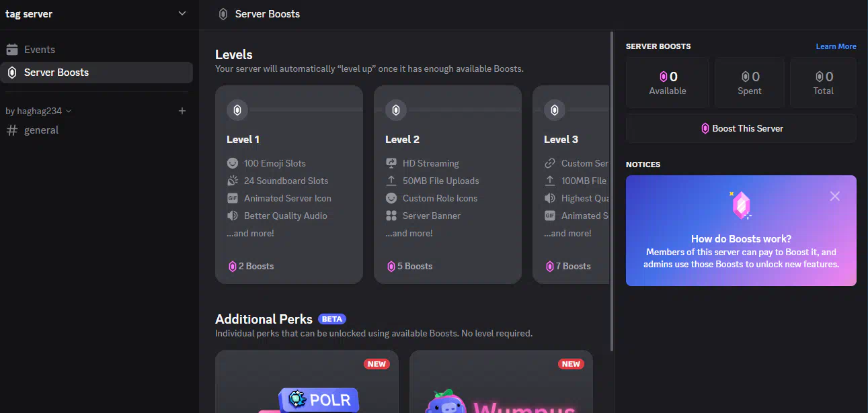Click the Level 3 custom link icon

pyautogui.click(x=550, y=163)
